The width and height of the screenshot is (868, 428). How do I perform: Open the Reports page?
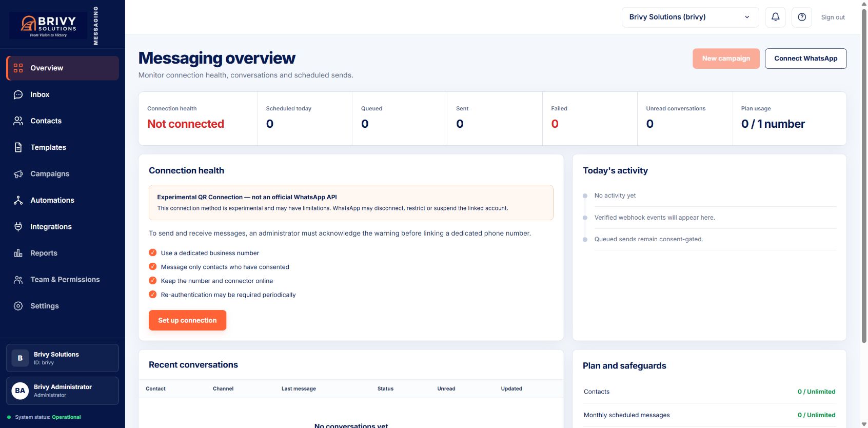63,253
